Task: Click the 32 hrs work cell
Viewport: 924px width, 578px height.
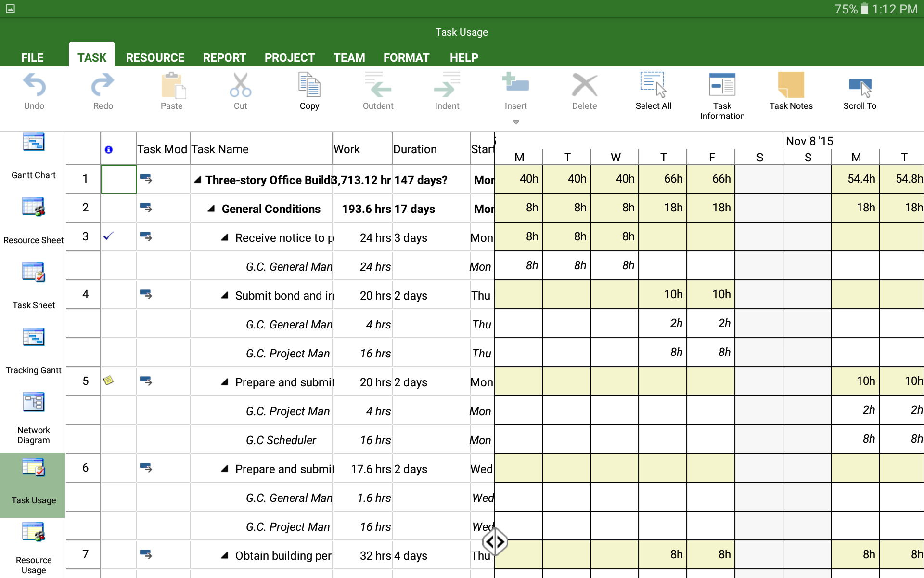Action: 362,555
